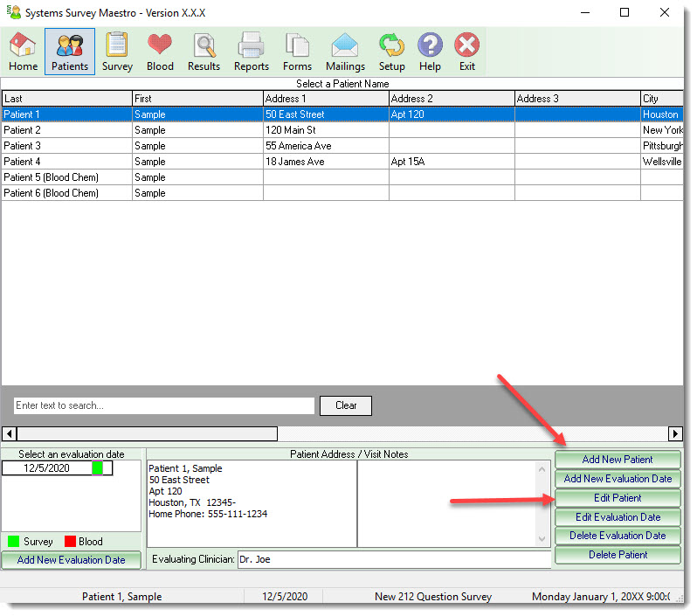The height and width of the screenshot is (616, 697).
Task: Select the Patient 3 row
Action: point(66,146)
